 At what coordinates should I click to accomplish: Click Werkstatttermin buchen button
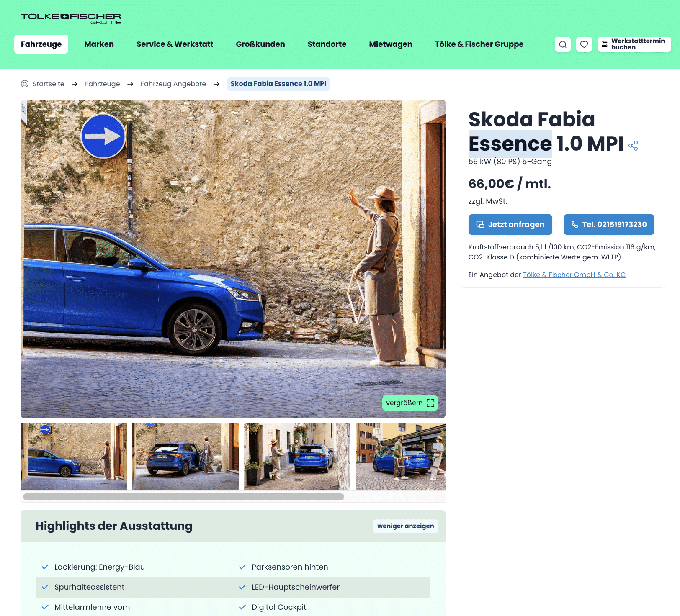point(634,44)
